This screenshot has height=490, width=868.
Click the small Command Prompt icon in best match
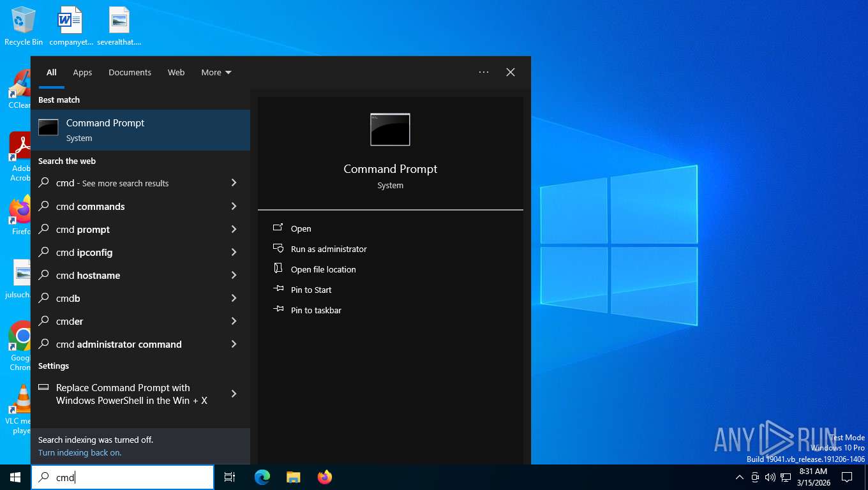[x=49, y=128]
